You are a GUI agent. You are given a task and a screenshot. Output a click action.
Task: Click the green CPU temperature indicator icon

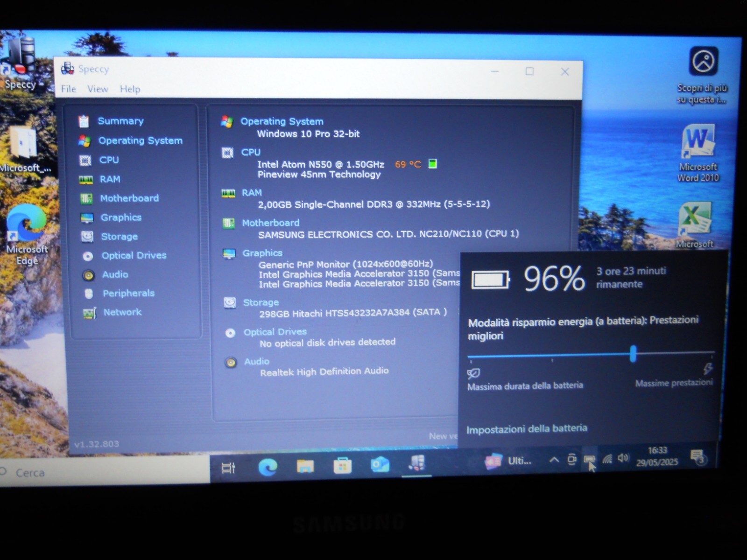[x=433, y=164]
